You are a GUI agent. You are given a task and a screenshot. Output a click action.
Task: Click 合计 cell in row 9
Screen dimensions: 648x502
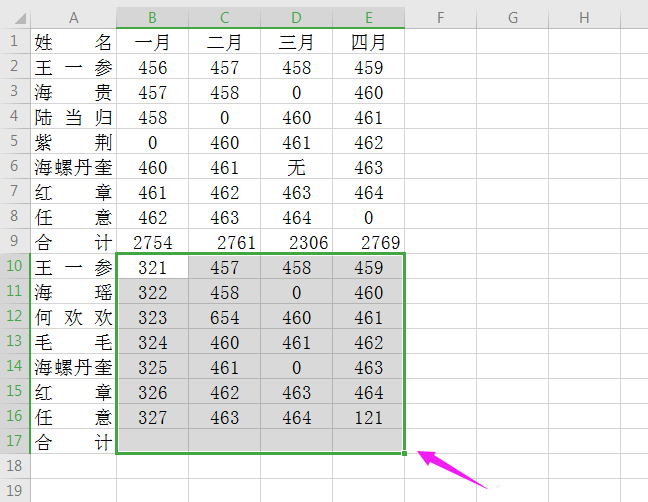coord(74,241)
